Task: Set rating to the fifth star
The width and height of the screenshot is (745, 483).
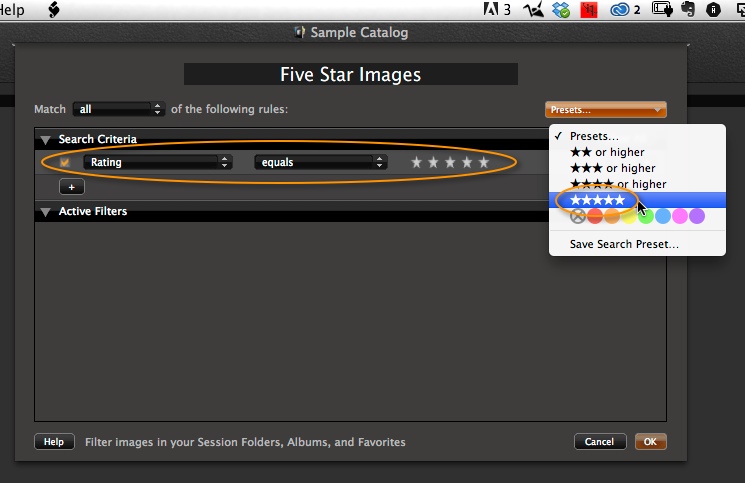Action: click(x=484, y=162)
